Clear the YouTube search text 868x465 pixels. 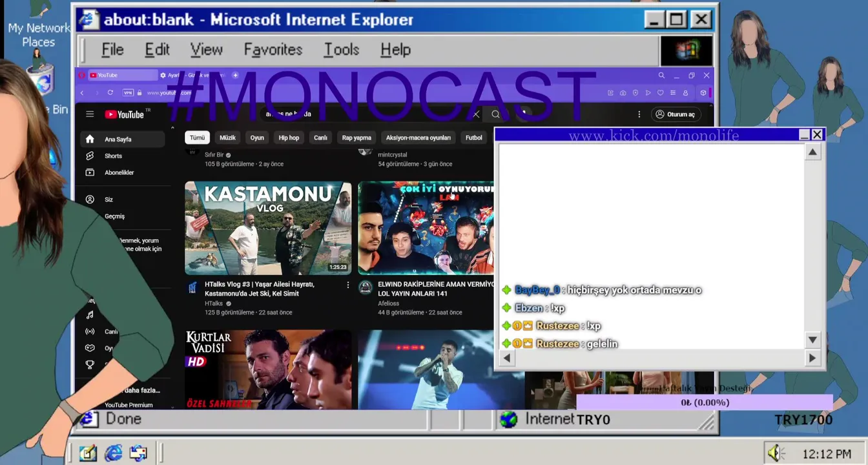click(476, 114)
